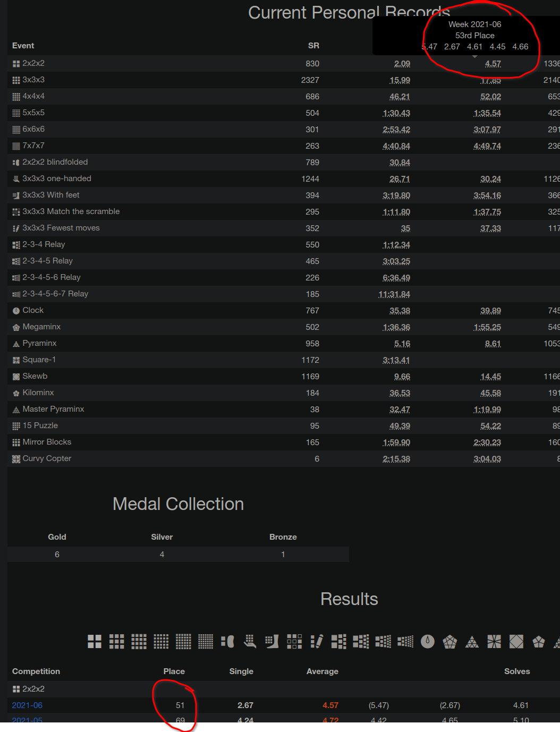
Task: Open Fewest moves results pencil icon
Action: (x=317, y=642)
